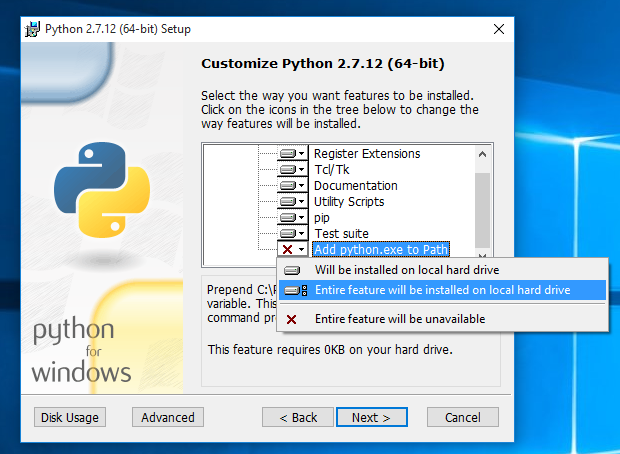Click the Python installer icon in title bar

coord(33,29)
